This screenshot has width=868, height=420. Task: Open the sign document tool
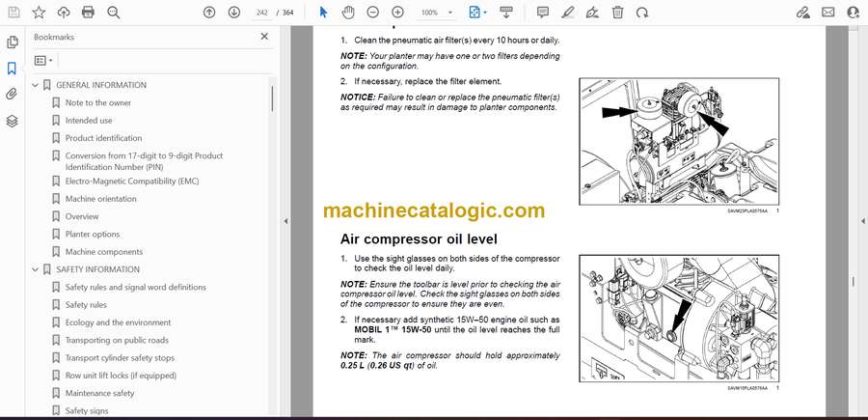[x=592, y=13]
